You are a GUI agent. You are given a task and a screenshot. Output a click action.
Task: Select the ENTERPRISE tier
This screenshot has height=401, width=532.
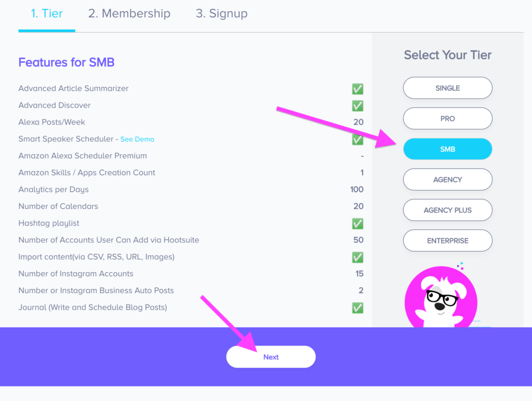447,241
